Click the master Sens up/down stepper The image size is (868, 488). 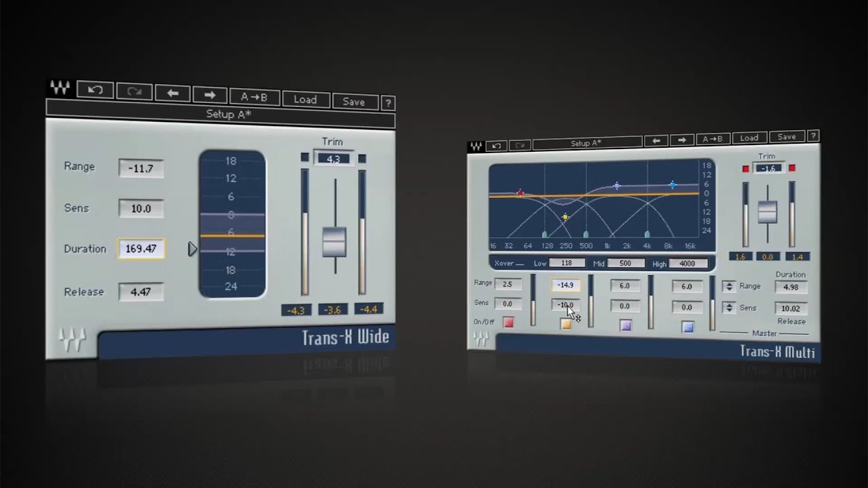[728, 308]
